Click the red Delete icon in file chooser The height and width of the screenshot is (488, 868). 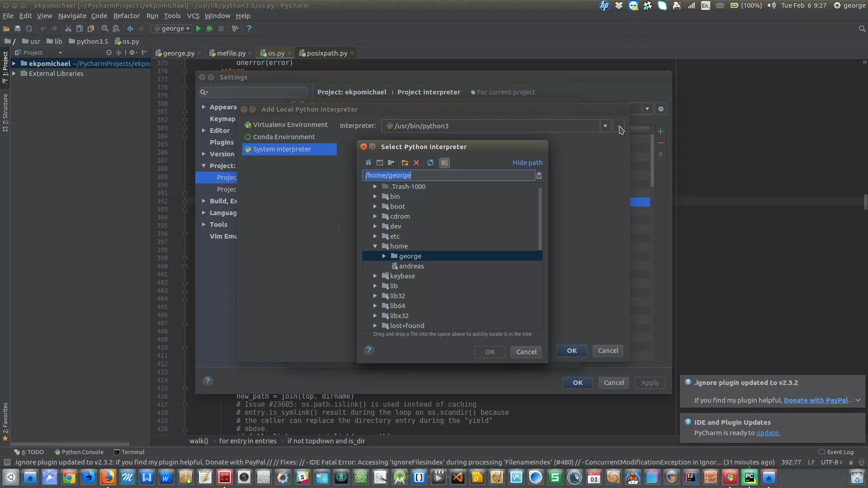(x=416, y=163)
